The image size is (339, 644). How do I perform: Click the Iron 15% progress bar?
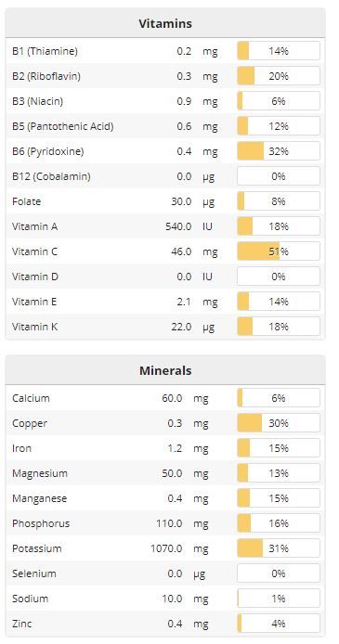[279, 448]
